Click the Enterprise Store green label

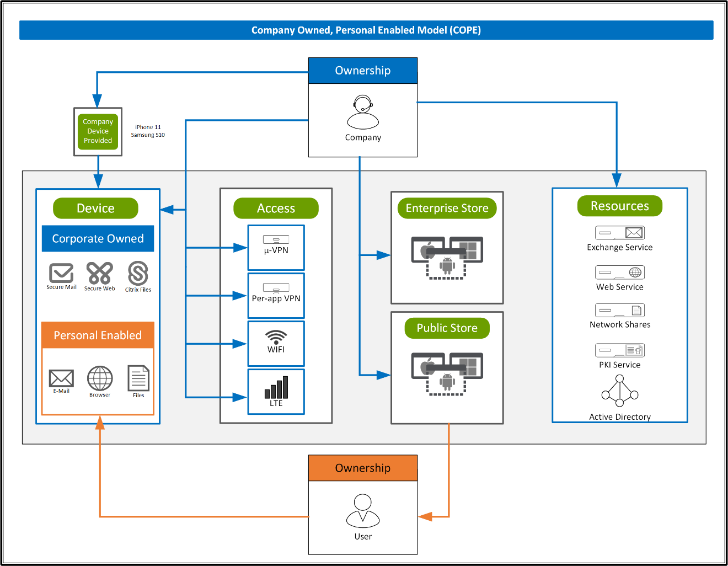(447, 208)
